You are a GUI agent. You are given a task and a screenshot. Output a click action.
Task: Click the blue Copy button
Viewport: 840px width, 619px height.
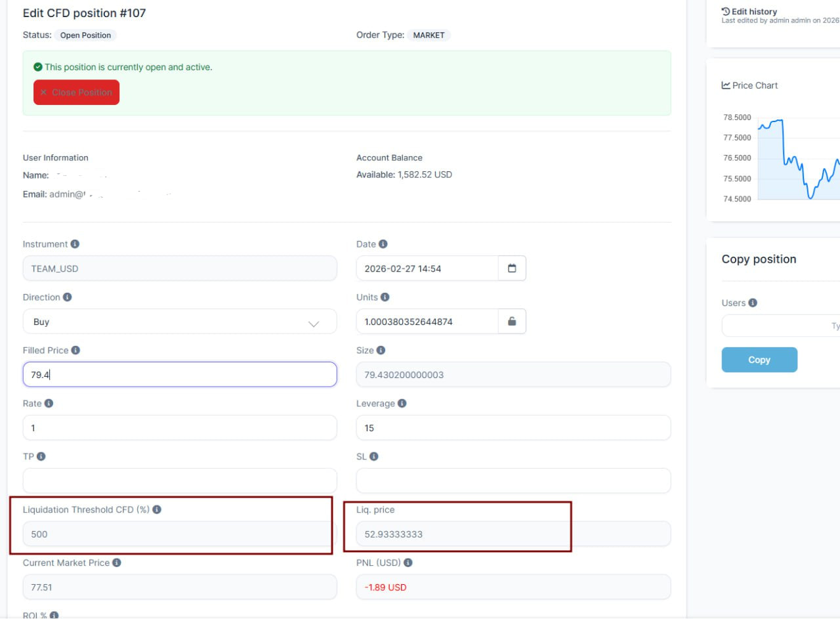click(759, 360)
